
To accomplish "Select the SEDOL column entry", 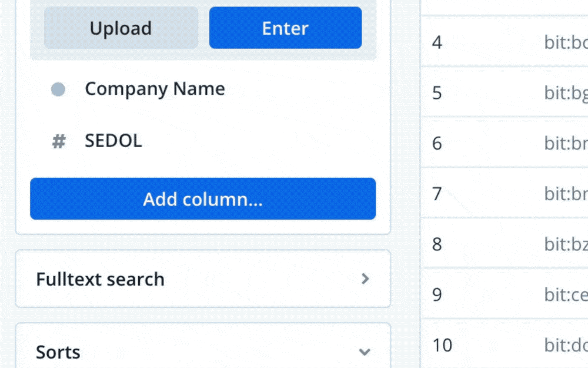I will (x=113, y=141).
